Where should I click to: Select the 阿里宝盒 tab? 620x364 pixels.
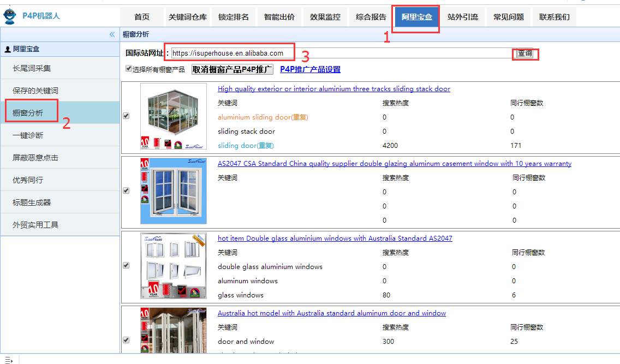(x=417, y=17)
